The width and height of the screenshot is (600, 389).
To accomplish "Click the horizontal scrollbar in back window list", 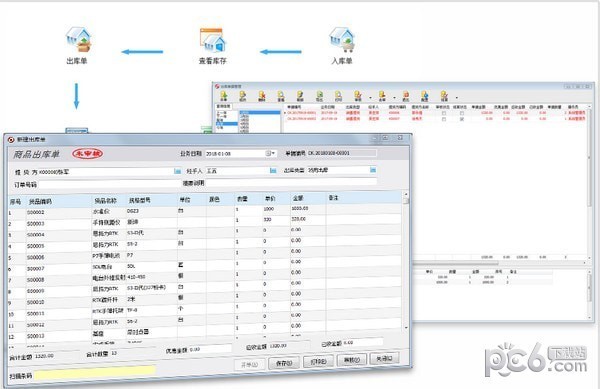I will point(455,263).
